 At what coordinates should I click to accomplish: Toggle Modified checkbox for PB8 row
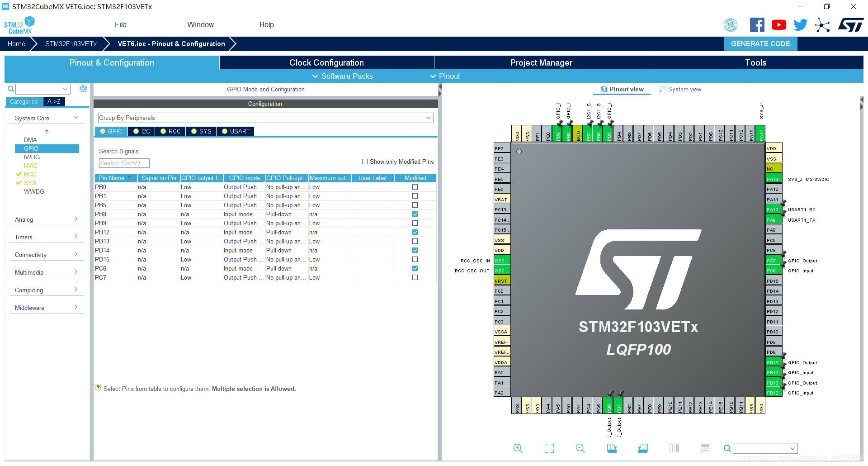(415, 214)
